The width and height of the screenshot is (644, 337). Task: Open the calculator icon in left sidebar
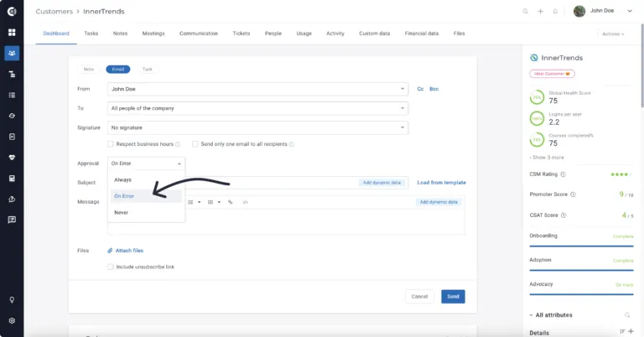12,179
